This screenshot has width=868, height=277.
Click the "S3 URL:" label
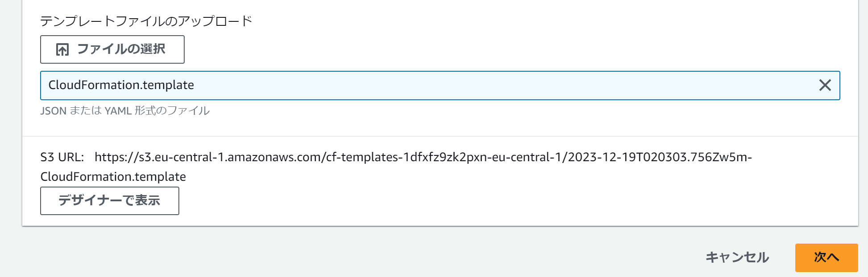pyautogui.click(x=62, y=157)
